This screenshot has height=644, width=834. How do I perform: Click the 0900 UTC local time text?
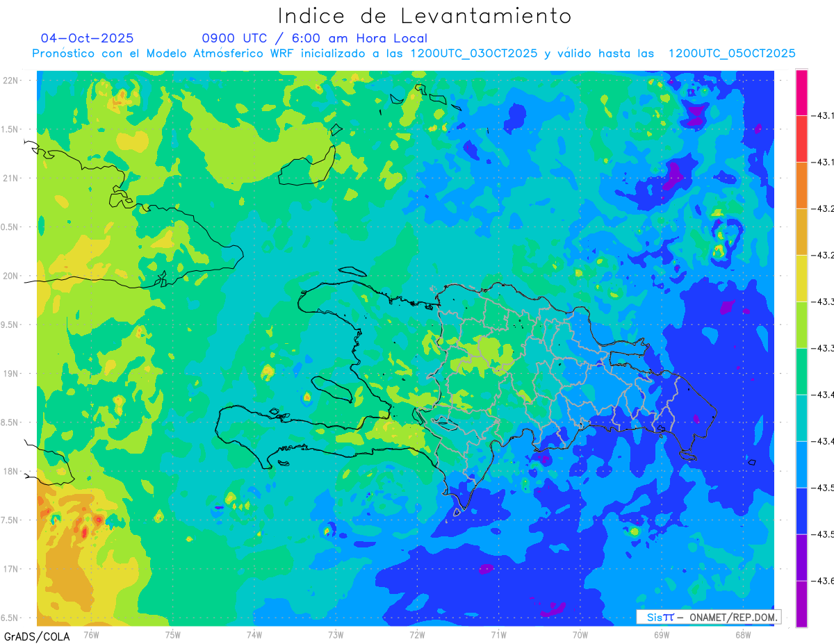(314, 38)
